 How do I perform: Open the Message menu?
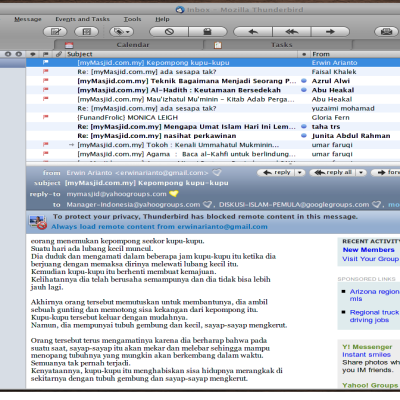point(28,19)
